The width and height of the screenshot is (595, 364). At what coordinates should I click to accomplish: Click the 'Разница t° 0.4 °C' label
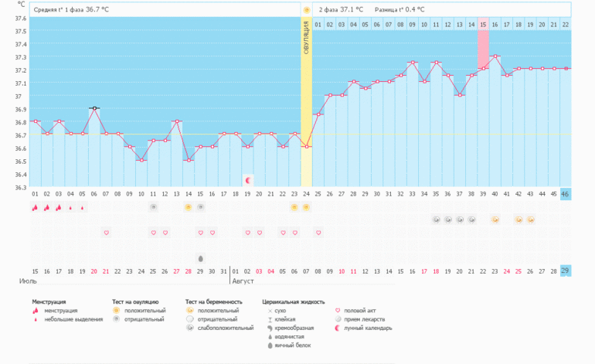click(x=399, y=10)
